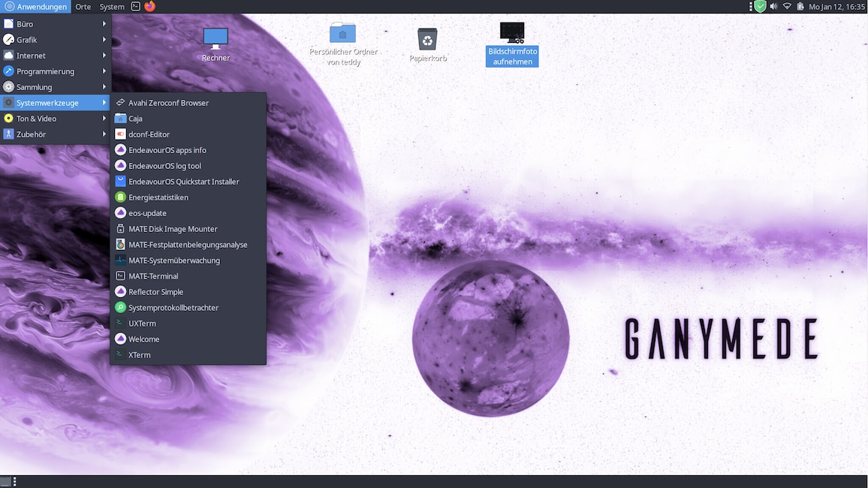Click the MATE-Terminal icon
This screenshot has width=868, height=488.
120,276
